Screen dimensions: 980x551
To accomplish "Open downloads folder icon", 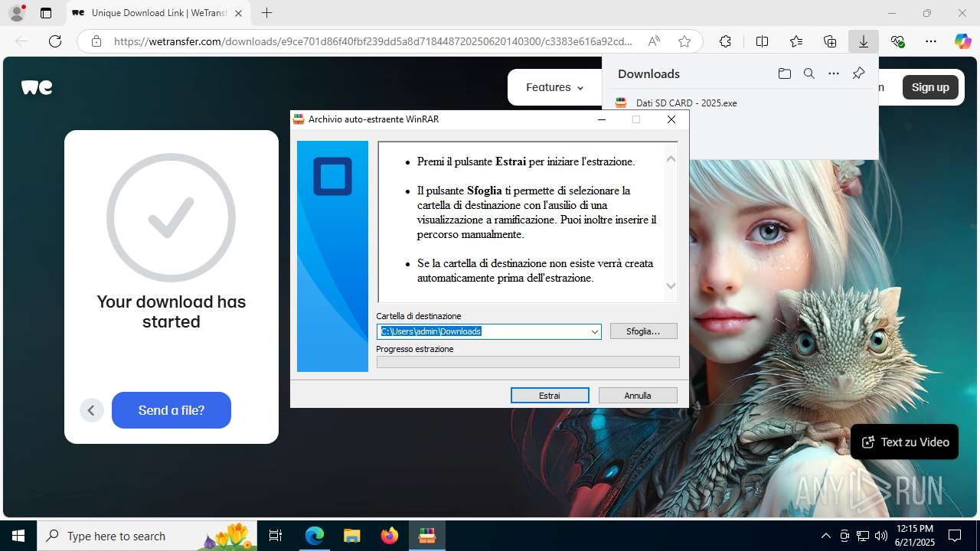I will (784, 73).
